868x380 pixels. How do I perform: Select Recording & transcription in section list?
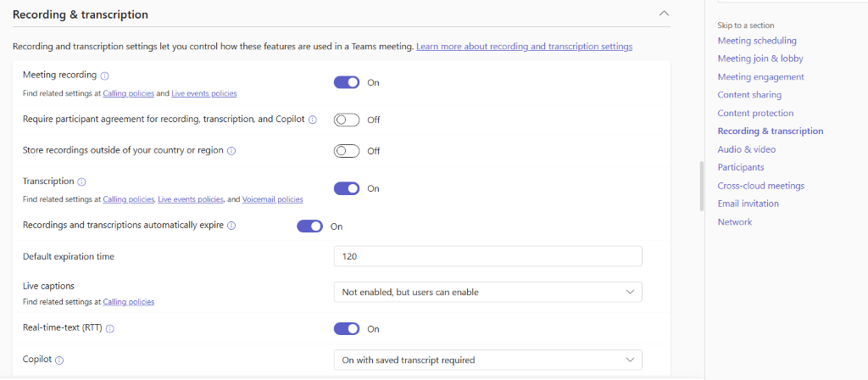click(x=770, y=131)
